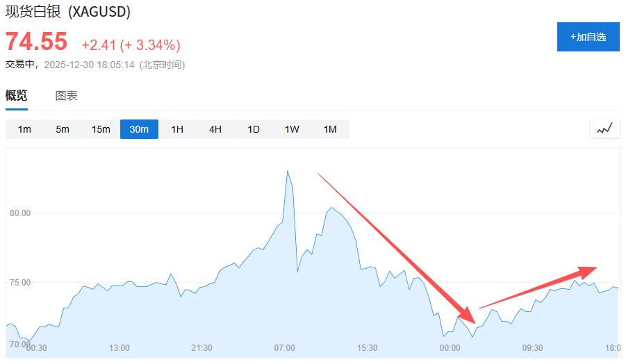Image resolution: width=626 pixels, height=364 pixels.
Task: Pick the 1M monthly interval
Action: (x=330, y=129)
